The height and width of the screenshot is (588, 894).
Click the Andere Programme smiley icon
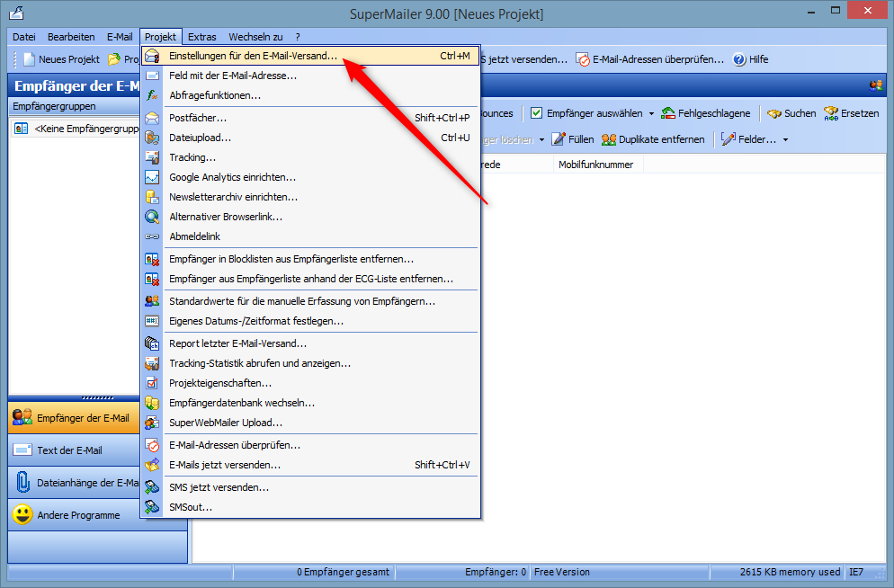pyautogui.click(x=22, y=515)
